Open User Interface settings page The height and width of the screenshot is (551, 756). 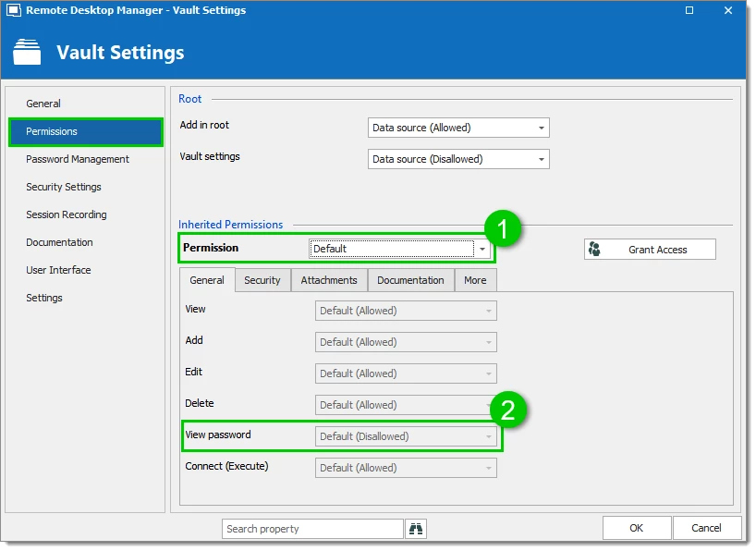tap(59, 270)
